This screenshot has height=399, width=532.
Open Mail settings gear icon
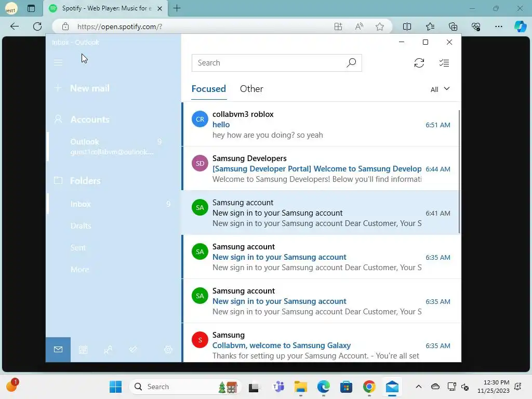(x=168, y=350)
